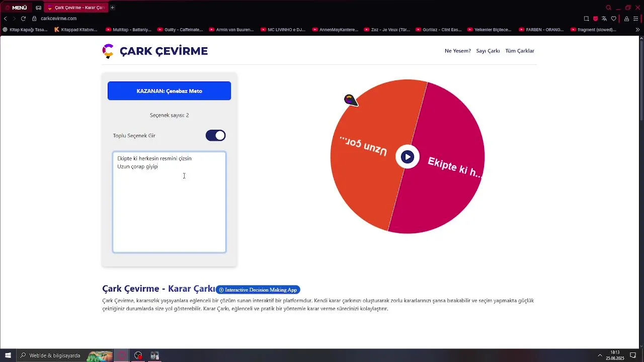Image resolution: width=644 pixels, height=362 pixels.
Task: Open the Sayı Çarkı link
Action: [488, 51]
